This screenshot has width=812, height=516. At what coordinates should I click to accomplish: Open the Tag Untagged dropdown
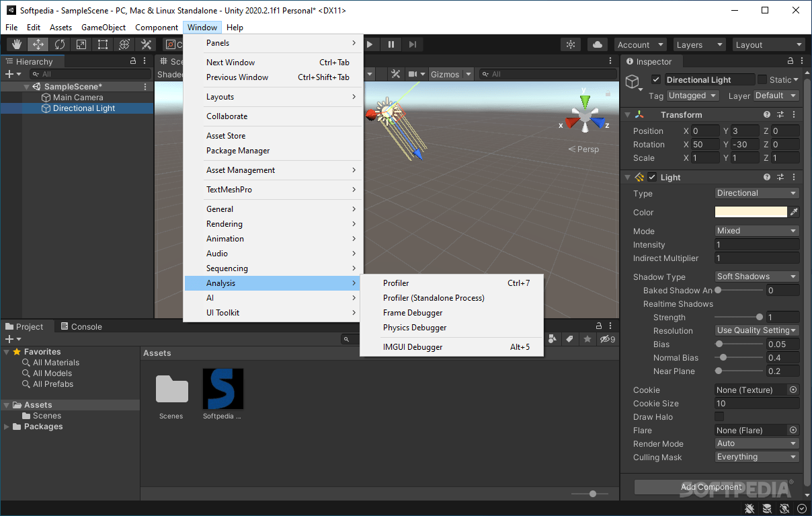[693, 96]
